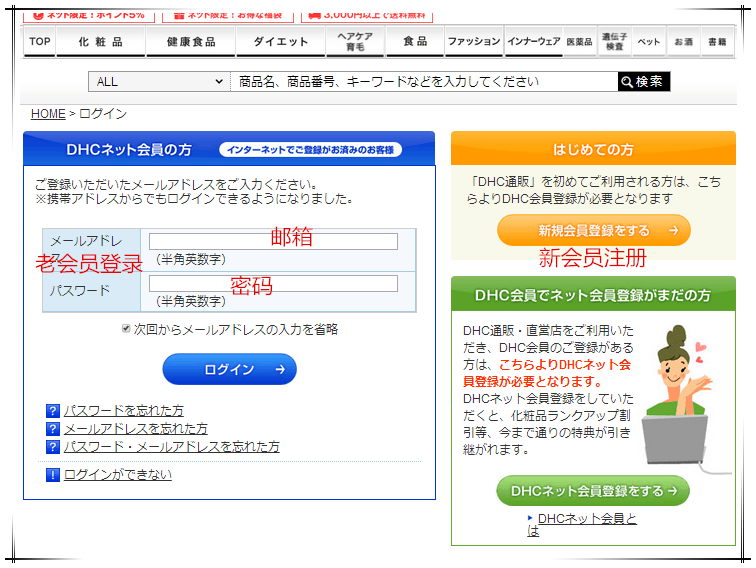Open the ヘアケア育毛 navigation tab
756x568 pixels.
355,42
